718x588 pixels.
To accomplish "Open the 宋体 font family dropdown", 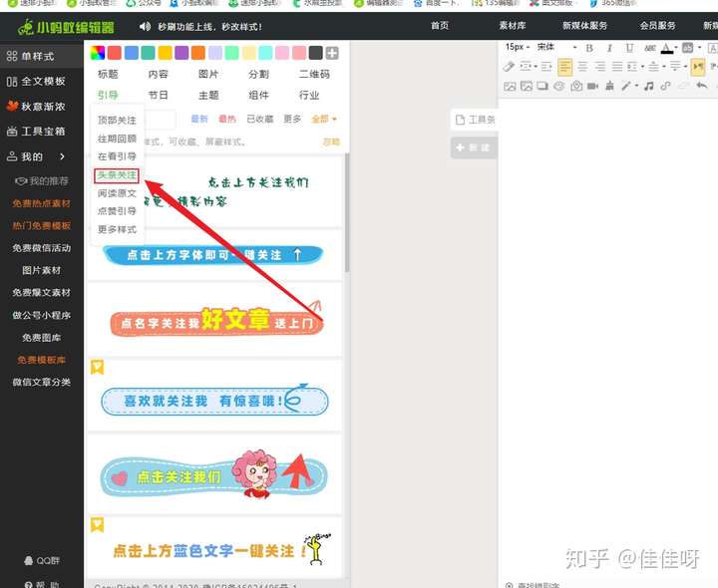I will coord(556,47).
